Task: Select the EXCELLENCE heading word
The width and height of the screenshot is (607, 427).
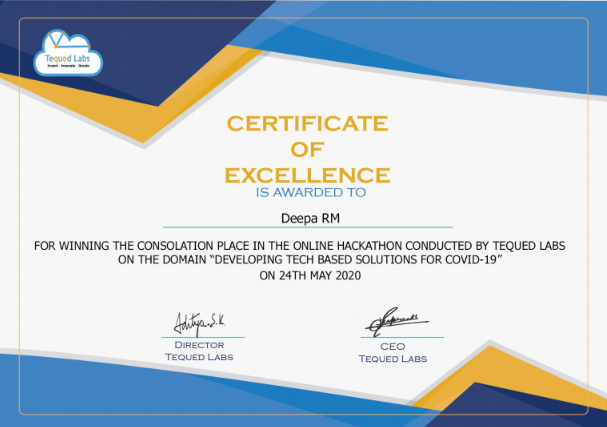Action: tap(307, 175)
